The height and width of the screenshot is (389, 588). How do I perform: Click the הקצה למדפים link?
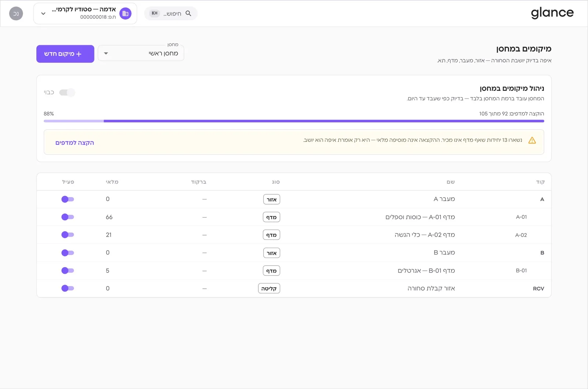(x=75, y=143)
